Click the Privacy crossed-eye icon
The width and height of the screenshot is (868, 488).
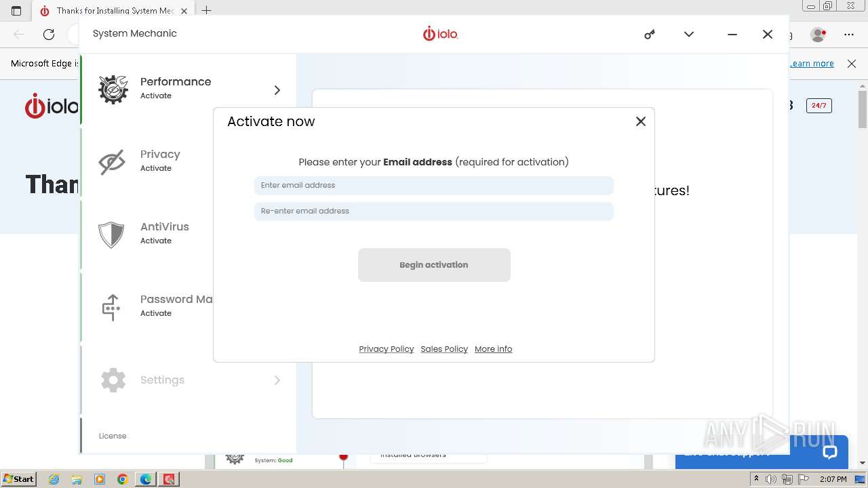pyautogui.click(x=112, y=163)
